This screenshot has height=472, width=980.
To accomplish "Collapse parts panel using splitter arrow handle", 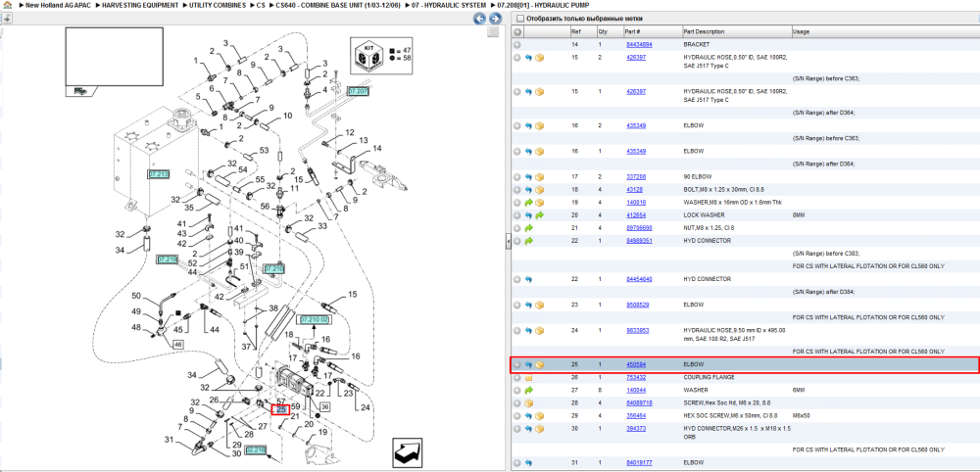I will [x=508, y=241].
